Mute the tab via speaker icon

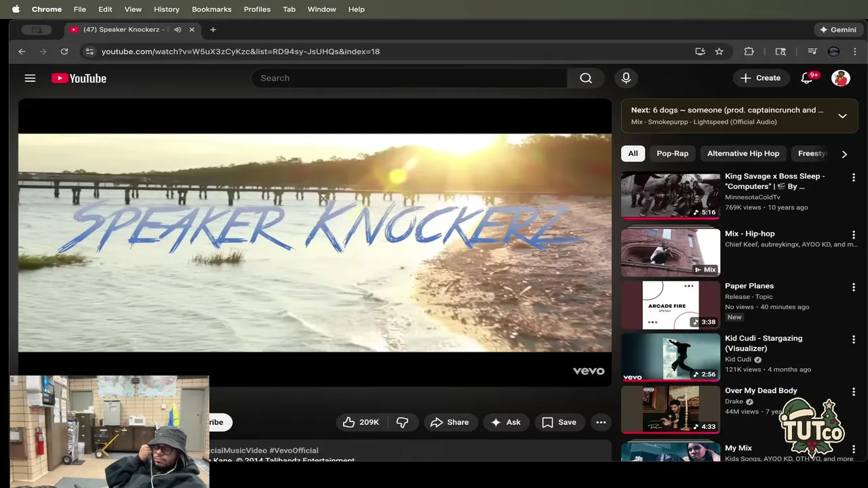(x=178, y=30)
